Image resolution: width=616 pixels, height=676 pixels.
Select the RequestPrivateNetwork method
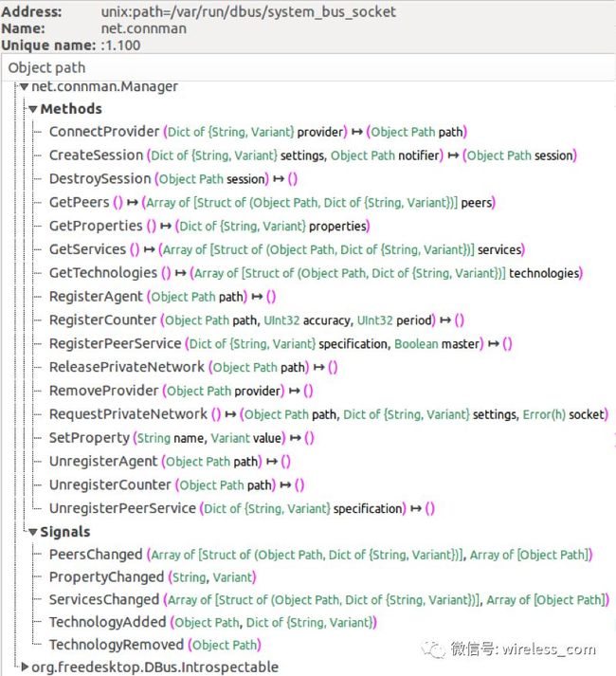[329, 414]
